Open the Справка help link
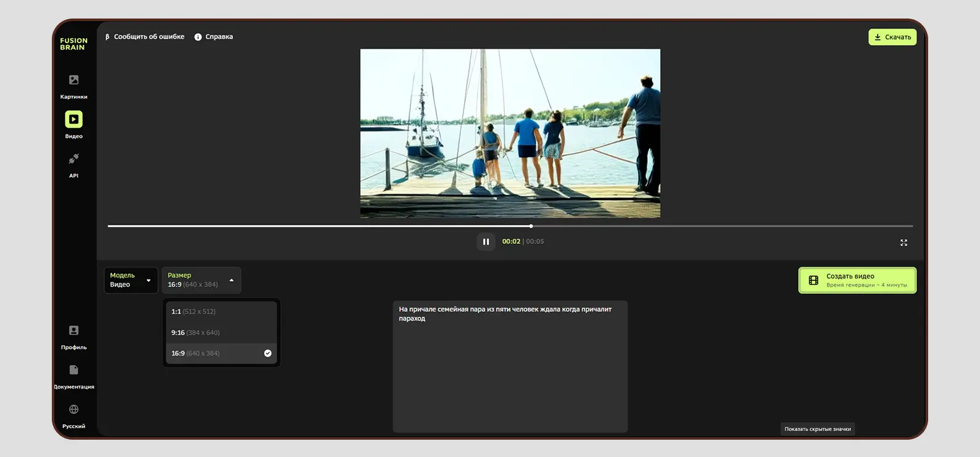This screenshot has height=457, width=980. [219, 36]
